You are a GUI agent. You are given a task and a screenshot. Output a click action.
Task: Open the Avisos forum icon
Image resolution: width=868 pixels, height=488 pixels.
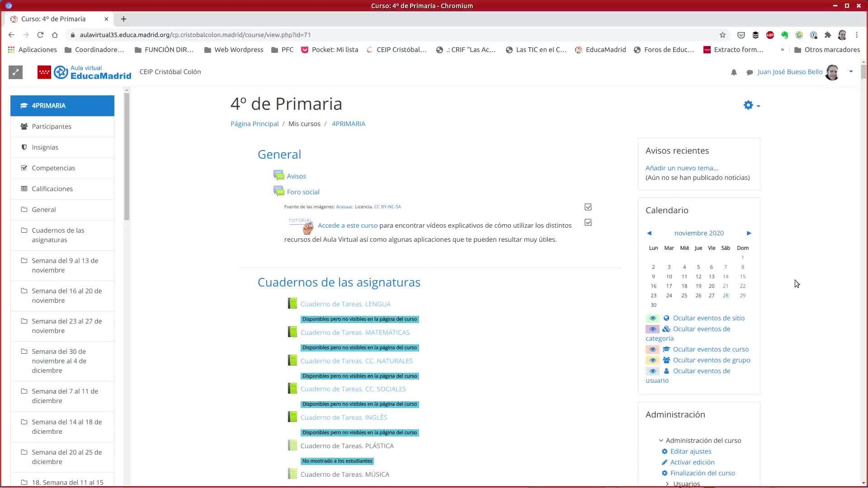(x=278, y=176)
